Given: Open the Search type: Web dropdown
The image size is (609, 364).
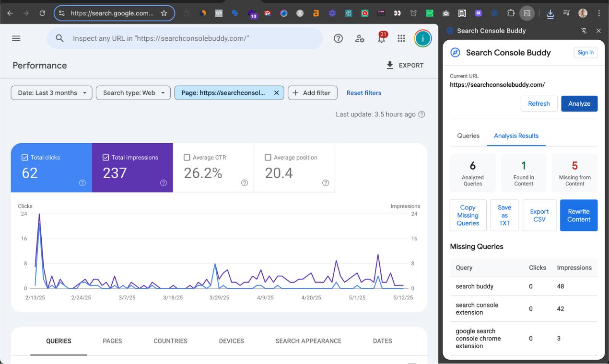Looking at the screenshot, I should pos(133,93).
